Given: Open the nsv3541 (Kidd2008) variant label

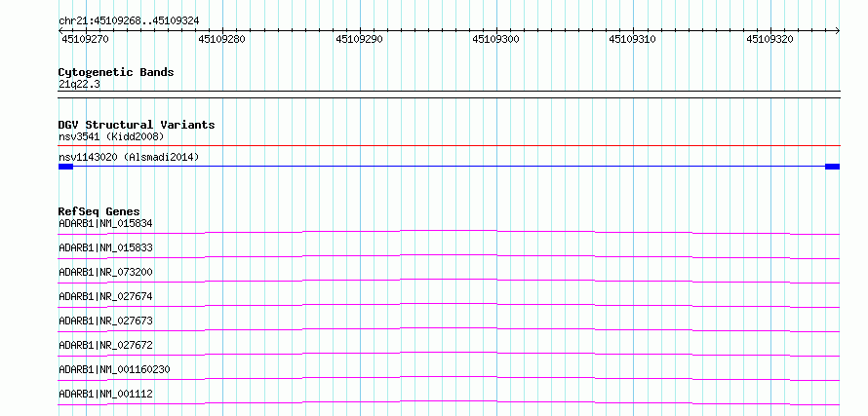Looking at the screenshot, I should (x=111, y=136).
